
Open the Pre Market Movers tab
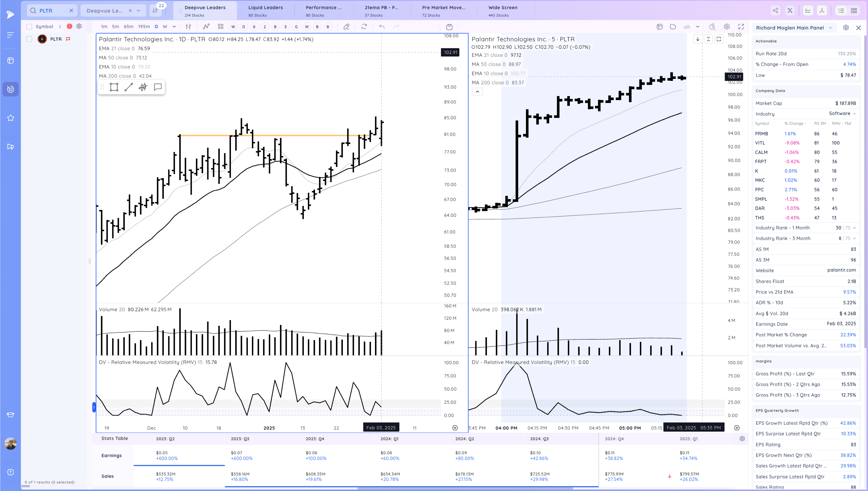click(444, 10)
